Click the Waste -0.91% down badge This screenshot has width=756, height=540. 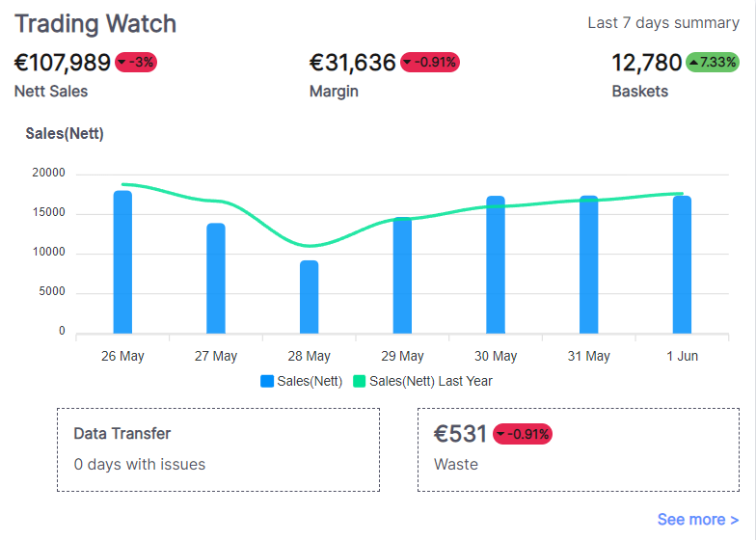tap(523, 434)
